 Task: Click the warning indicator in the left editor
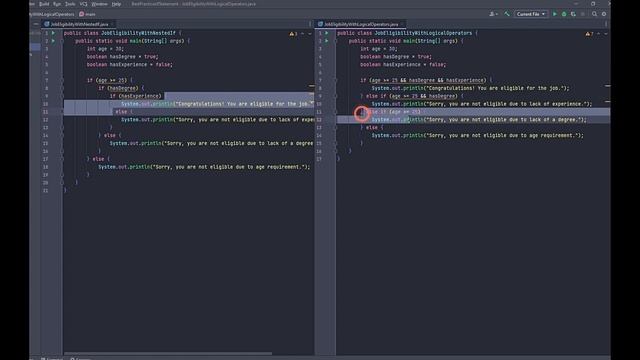[293, 34]
